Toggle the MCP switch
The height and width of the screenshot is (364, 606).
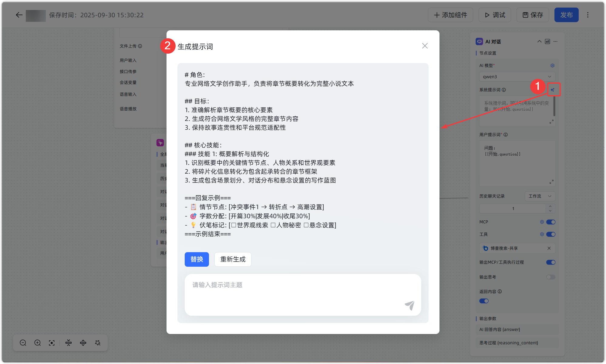550,222
